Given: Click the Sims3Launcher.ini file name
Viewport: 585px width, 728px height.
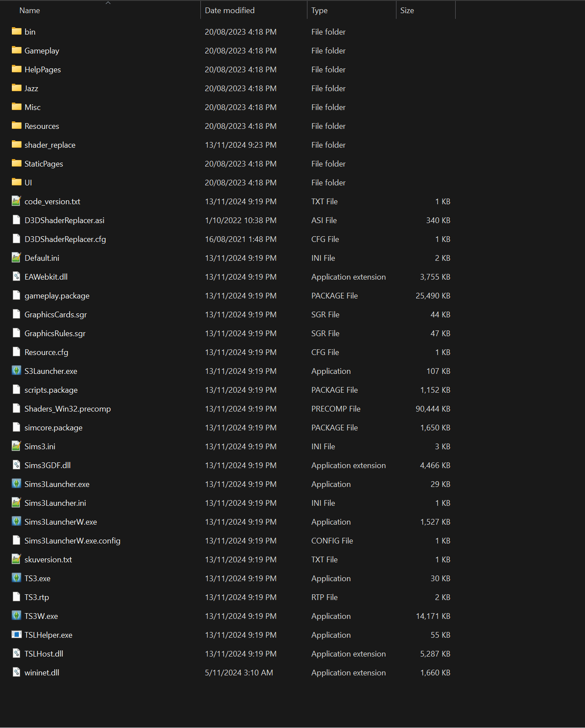Looking at the screenshot, I should (x=55, y=503).
